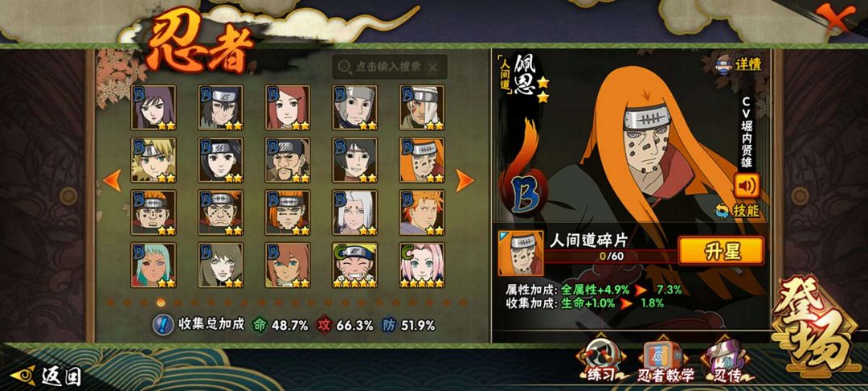868x391 pixels.
Task: Switch to 技能 skills view
Action: [737, 211]
